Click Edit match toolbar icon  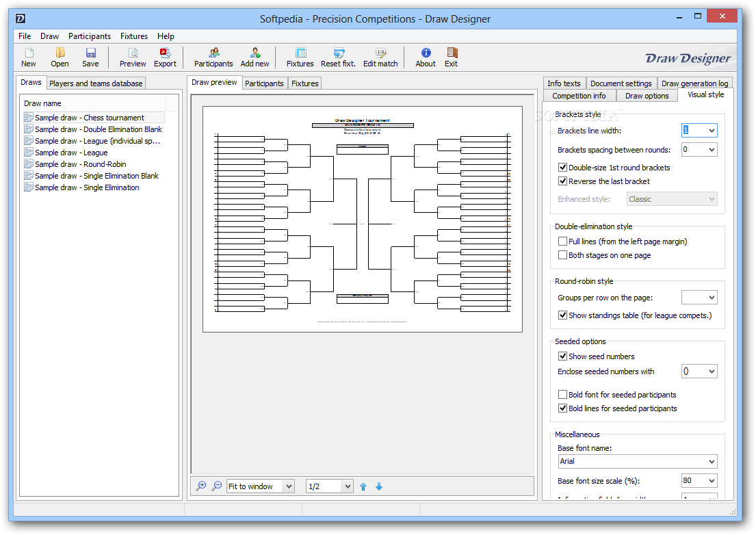pyautogui.click(x=380, y=57)
